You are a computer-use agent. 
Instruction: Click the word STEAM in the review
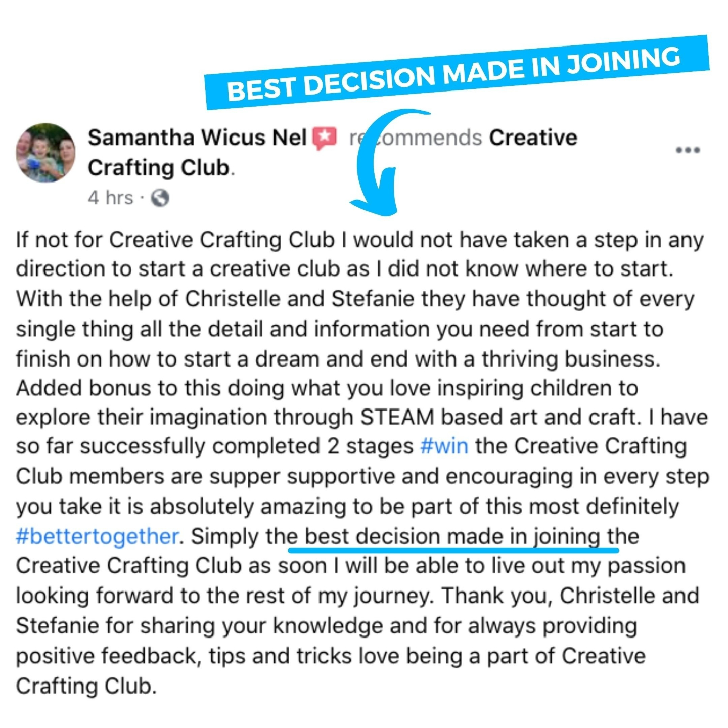click(x=397, y=418)
